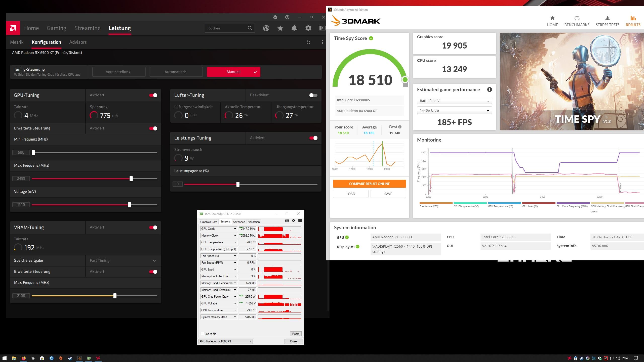
Task: Switch to Graphics Card tab in GPU-Z
Action: coord(209,222)
